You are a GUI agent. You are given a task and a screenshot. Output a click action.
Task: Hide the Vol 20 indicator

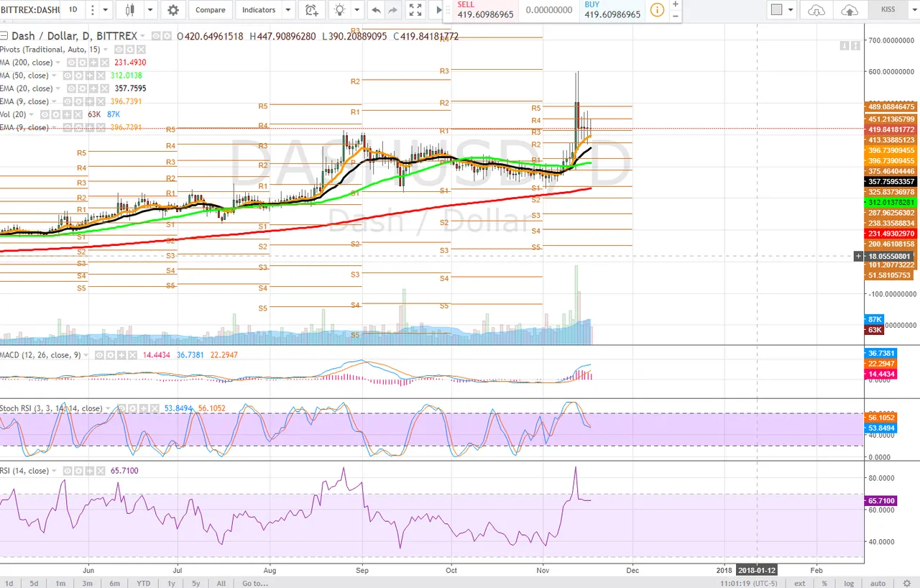45,114
